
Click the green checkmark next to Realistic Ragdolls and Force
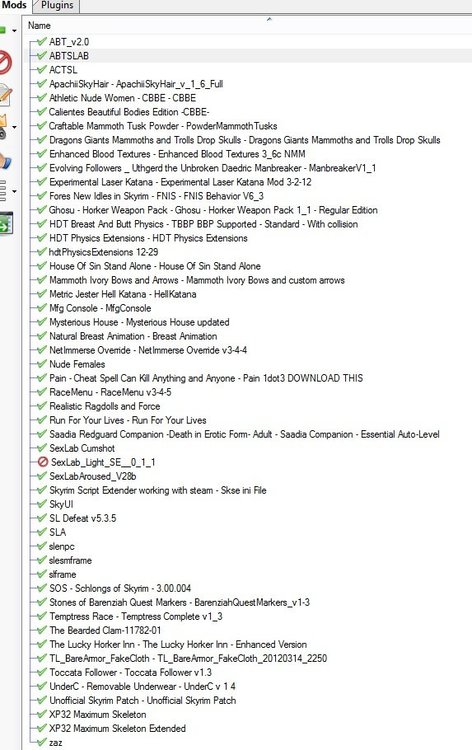click(x=42, y=406)
